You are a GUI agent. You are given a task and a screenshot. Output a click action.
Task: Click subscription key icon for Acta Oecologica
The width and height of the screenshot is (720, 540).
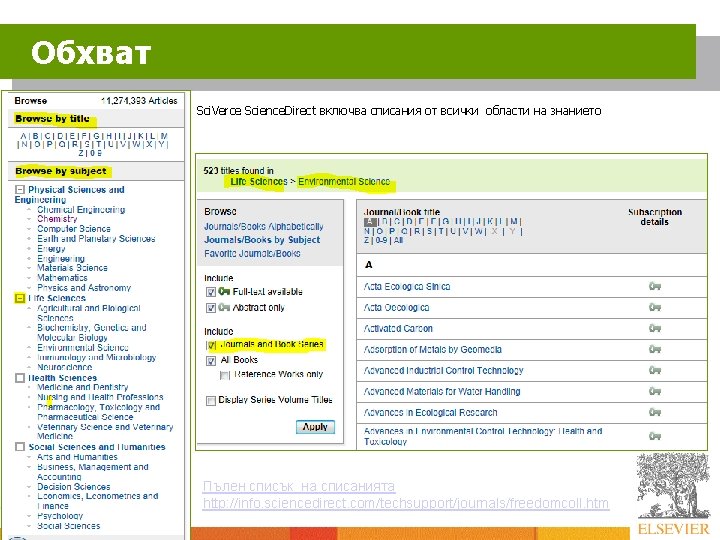[x=654, y=307]
